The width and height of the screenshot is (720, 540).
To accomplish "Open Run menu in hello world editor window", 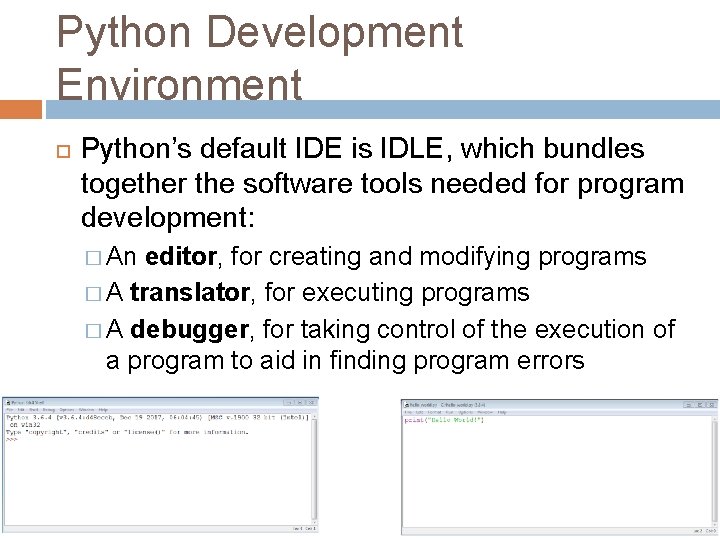I will click(x=450, y=412).
